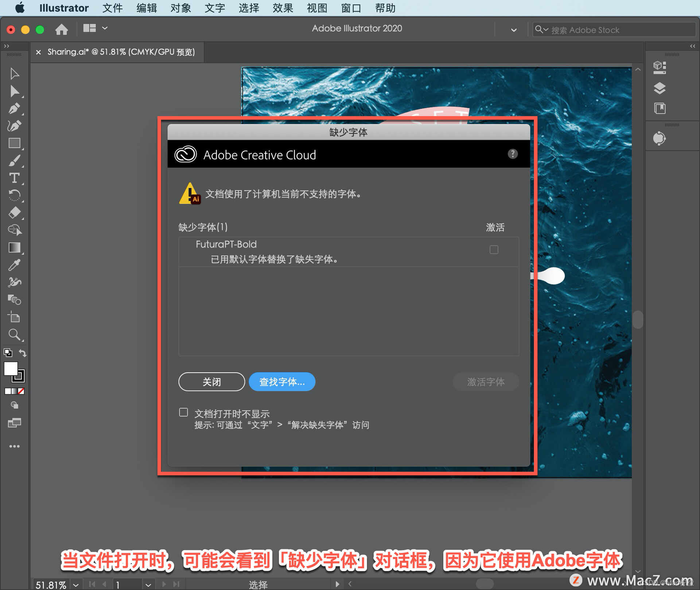Open the 文字 menu

214,8
